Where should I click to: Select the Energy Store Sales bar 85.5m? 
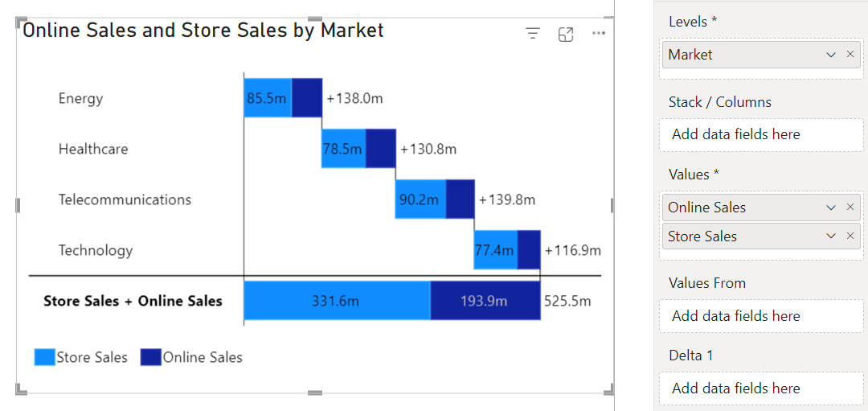268,98
